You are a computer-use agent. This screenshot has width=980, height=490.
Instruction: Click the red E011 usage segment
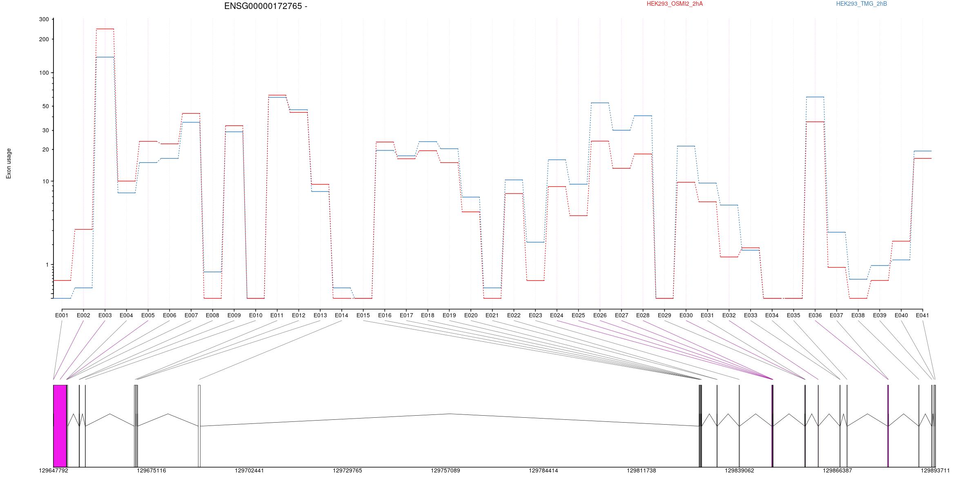pos(277,95)
